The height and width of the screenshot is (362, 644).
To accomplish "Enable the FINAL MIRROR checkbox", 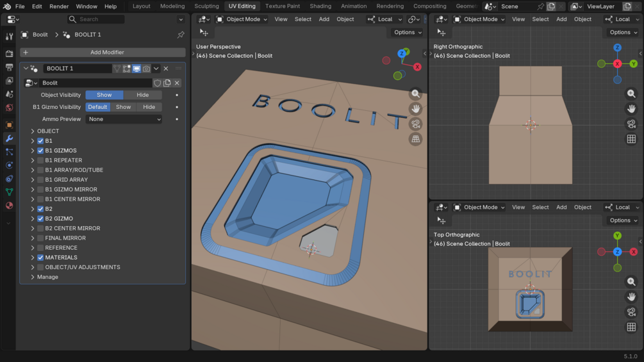I will pos(40,238).
